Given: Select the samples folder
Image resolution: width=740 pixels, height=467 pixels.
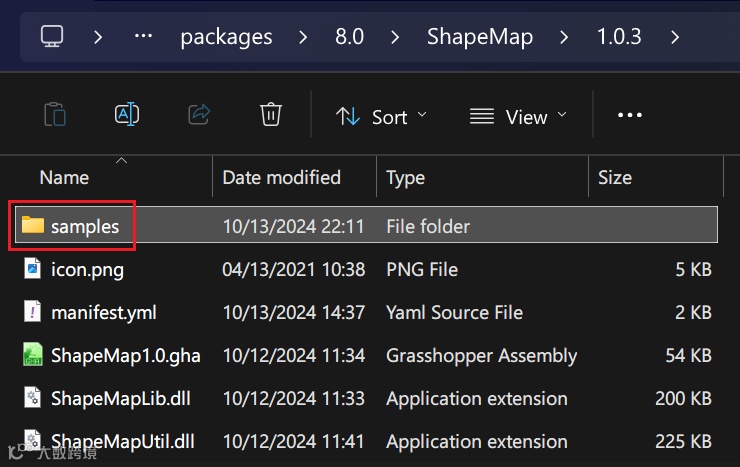Looking at the screenshot, I should 84,226.
